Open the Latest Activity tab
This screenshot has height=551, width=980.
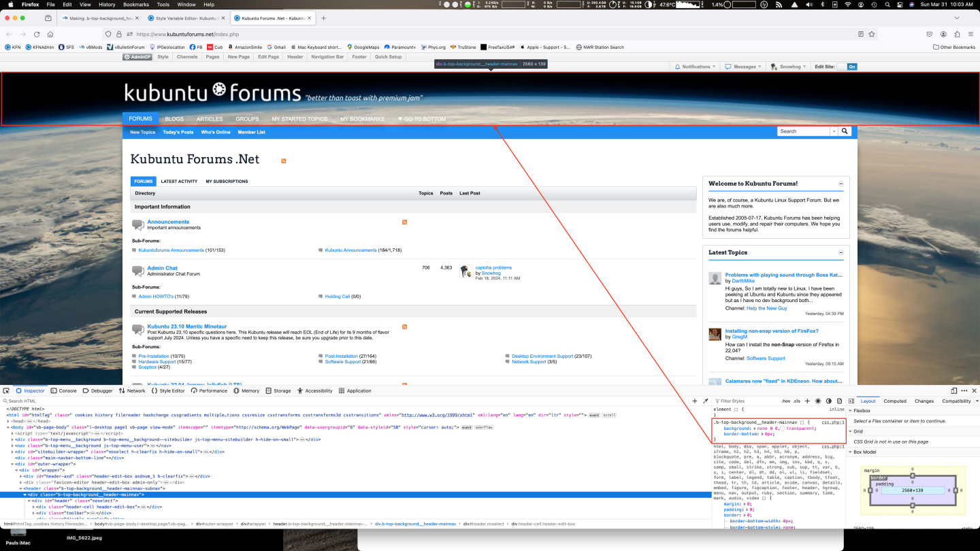tap(179, 182)
